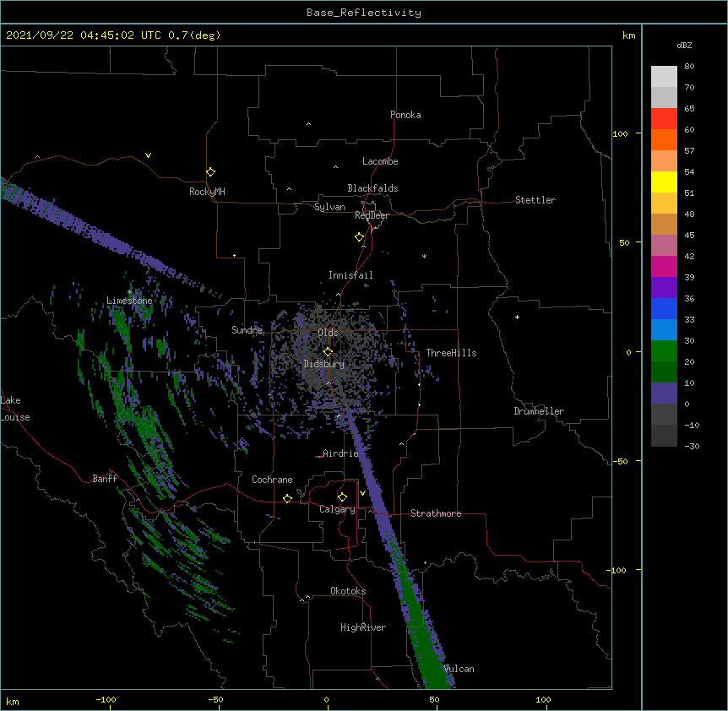This screenshot has width=728, height=711.
Task: Click the RedDeer city label
Action: pyautogui.click(x=372, y=215)
